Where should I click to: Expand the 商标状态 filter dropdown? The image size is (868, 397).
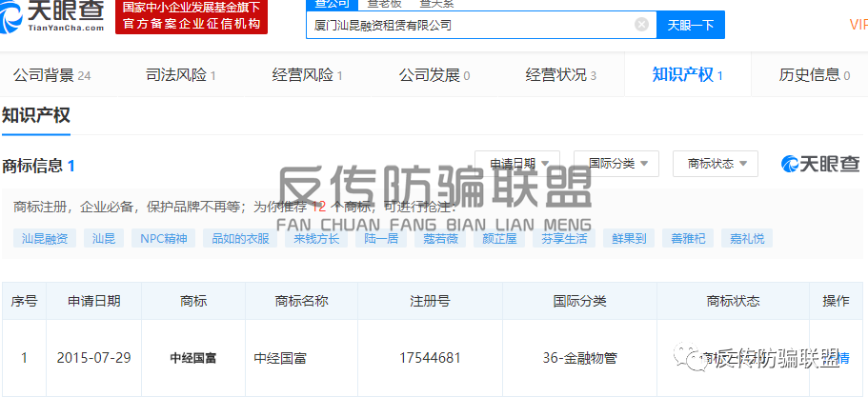coord(716,164)
